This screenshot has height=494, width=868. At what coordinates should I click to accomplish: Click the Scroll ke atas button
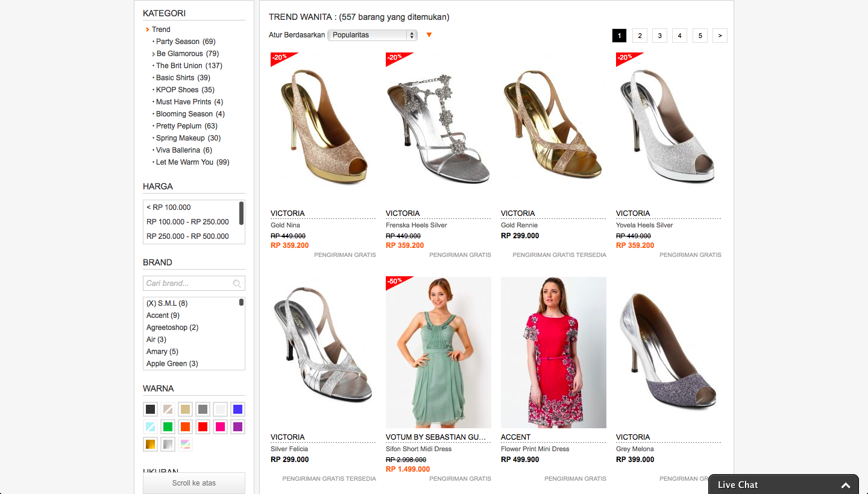coord(194,483)
